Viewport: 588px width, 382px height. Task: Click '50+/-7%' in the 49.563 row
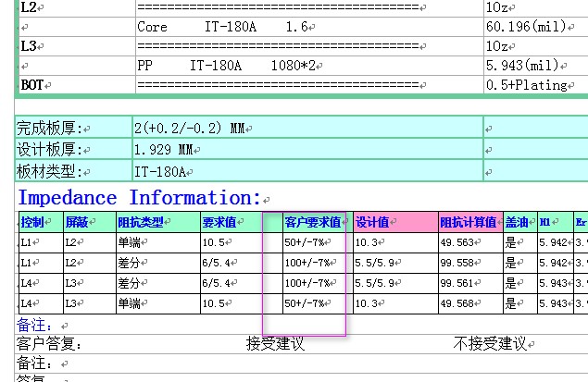pos(305,242)
